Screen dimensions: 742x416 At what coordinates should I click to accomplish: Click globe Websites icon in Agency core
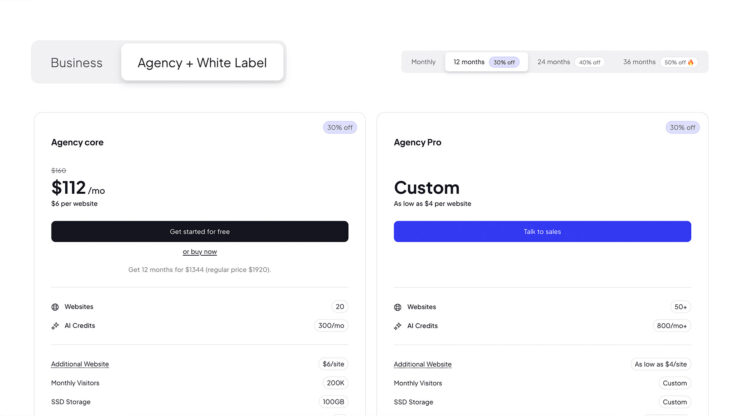point(55,307)
